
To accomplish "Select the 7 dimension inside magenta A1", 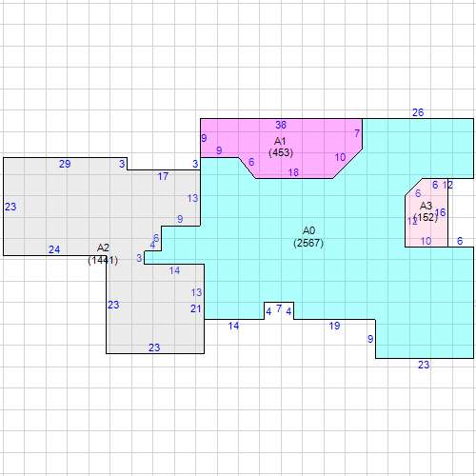I will point(357,133).
